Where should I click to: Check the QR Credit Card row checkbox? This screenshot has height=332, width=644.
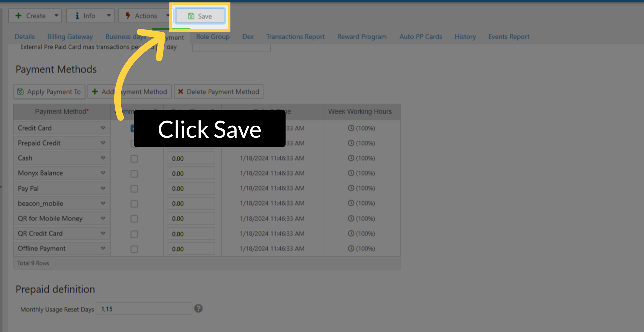[x=134, y=234]
